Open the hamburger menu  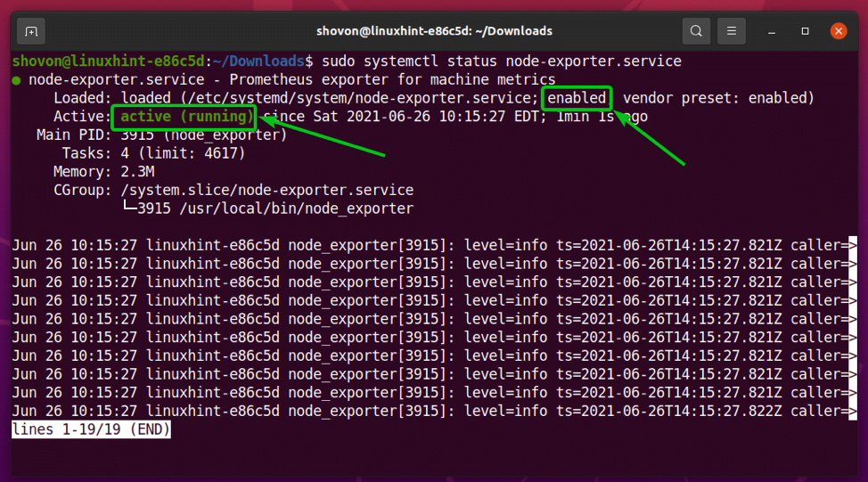point(732,31)
